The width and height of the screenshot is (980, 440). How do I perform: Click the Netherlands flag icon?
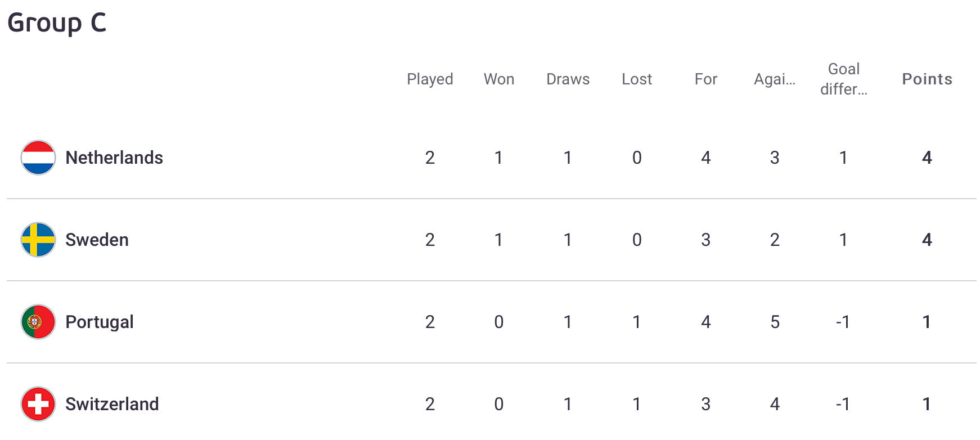click(x=38, y=158)
